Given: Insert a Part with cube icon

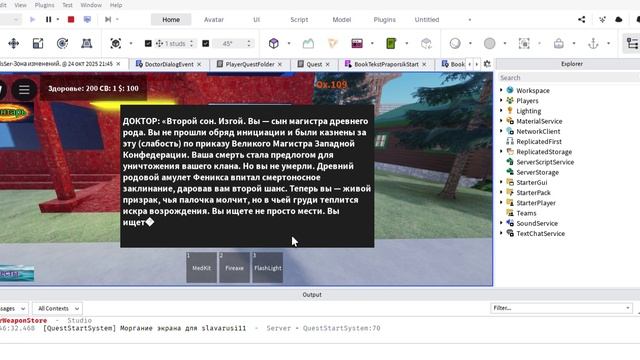Looking at the screenshot, I should [x=274, y=43].
